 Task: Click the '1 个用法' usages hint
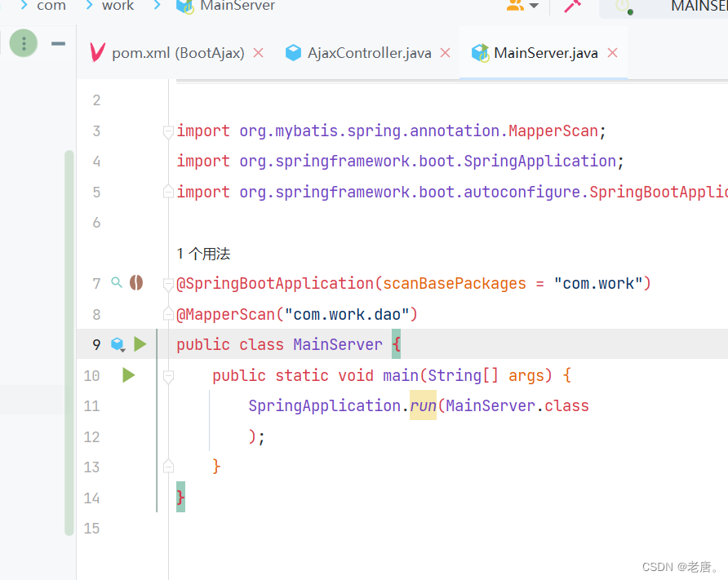[203, 254]
